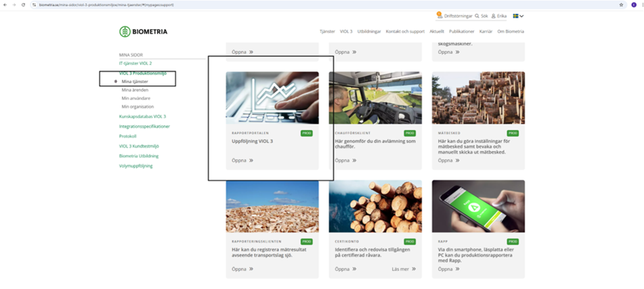Viewport: 644px width, 289px height.
Task: Open Om Biometria menu
Action: point(511,31)
